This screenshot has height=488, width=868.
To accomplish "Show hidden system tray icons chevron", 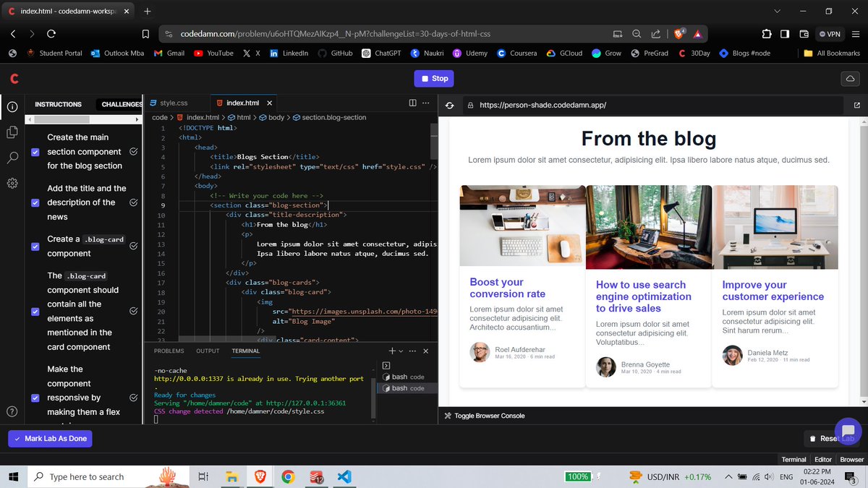I will (728, 477).
